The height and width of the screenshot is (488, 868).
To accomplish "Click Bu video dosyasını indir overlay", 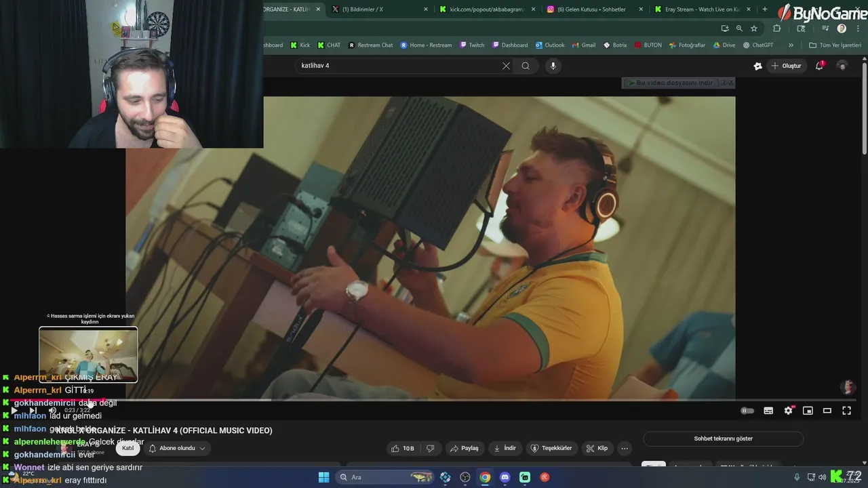I will (671, 83).
